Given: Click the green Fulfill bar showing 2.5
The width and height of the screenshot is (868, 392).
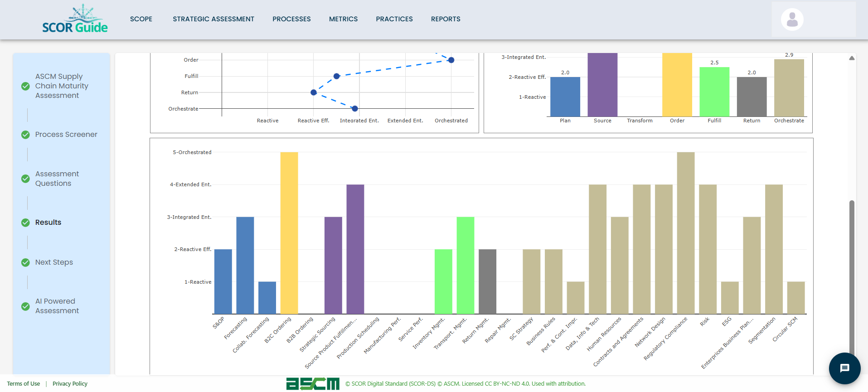Looking at the screenshot, I should [714, 92].
